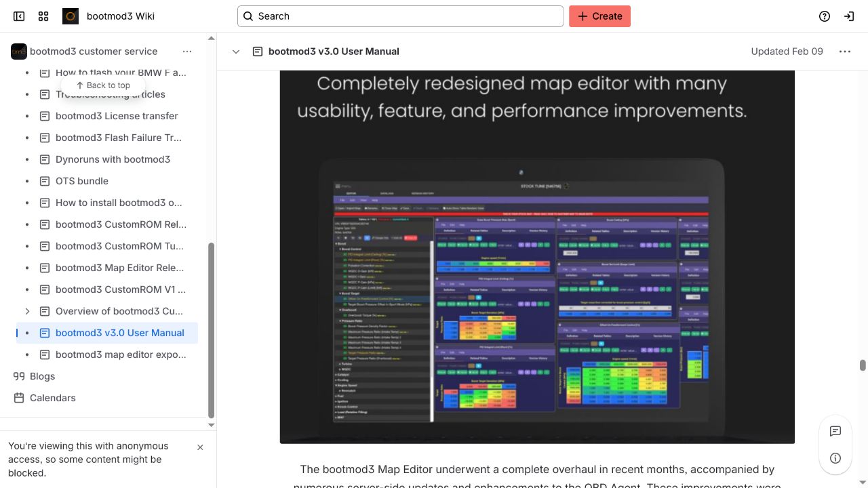Image resolution: width=868 pixels, height=488 pixels.
Task: Open bootmod3 customer service space
Action: pos(94,52)
